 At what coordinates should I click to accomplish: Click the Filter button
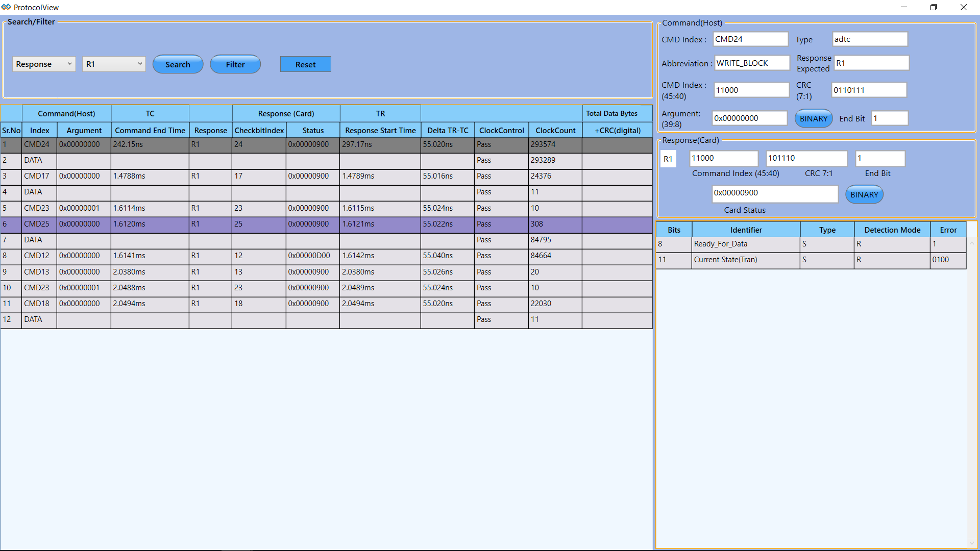coord(235,65)
